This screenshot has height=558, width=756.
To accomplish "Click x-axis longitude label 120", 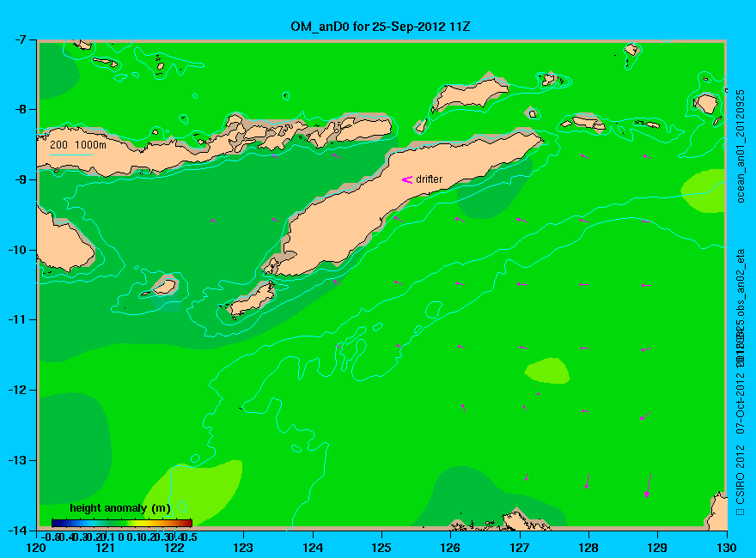I will coord(36,548).
